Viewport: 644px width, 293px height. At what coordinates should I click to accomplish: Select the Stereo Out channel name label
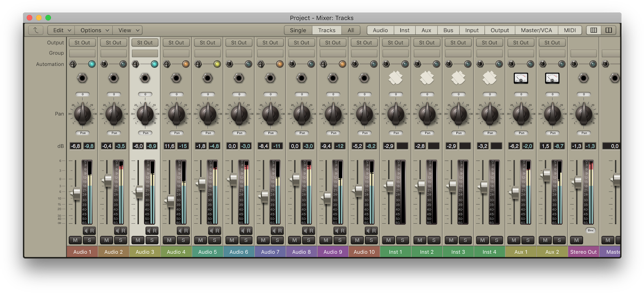click(x=583, y=252)
